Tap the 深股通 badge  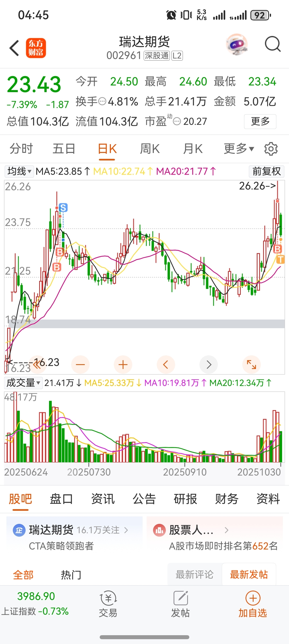point(157,56)
